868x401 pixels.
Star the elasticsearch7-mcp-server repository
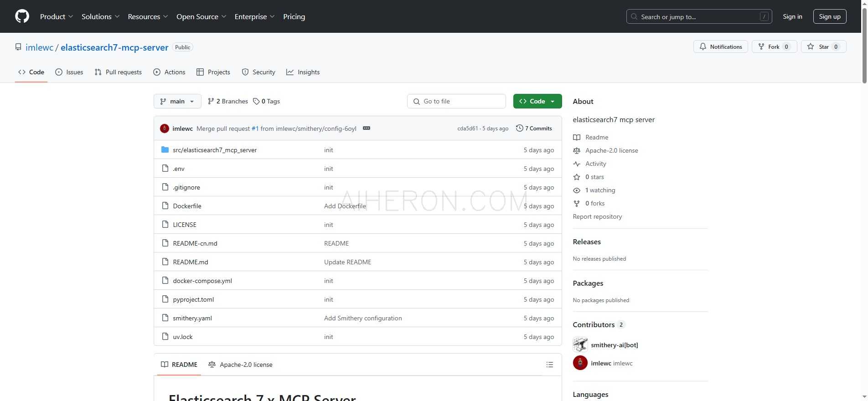pyautogui.click(x=823, y=46)
